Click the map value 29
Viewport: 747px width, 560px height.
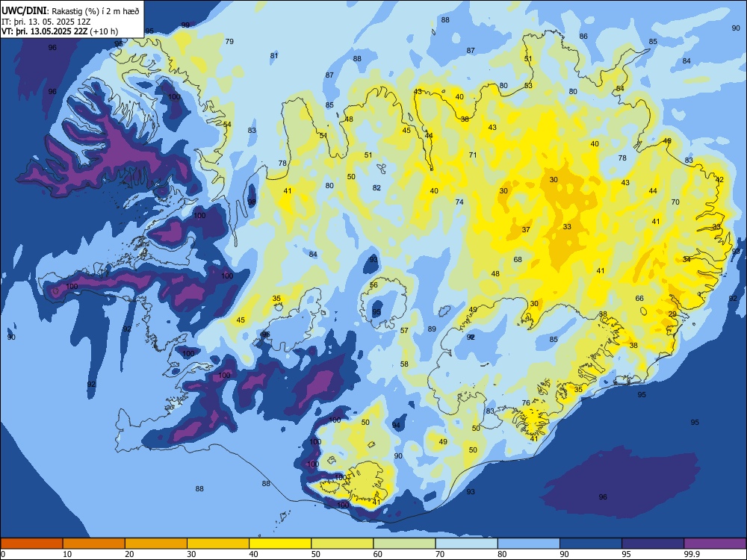(673, 314)
